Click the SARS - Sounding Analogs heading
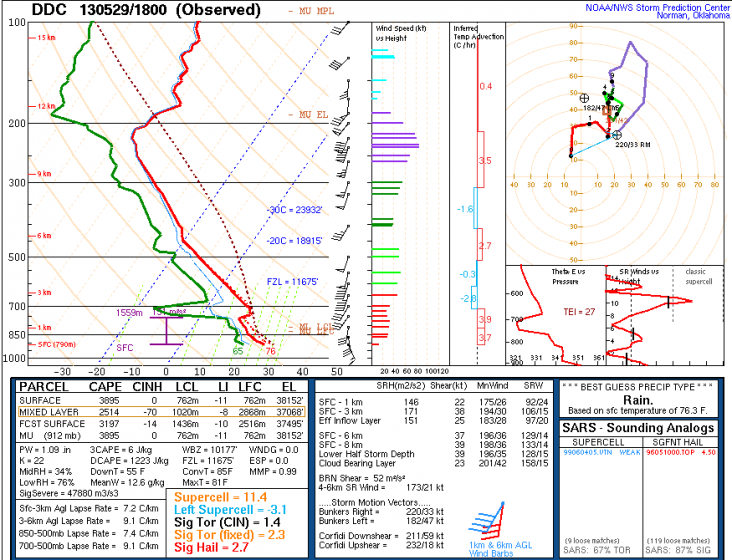Screen dimensions: 732x560 (638, 428)
